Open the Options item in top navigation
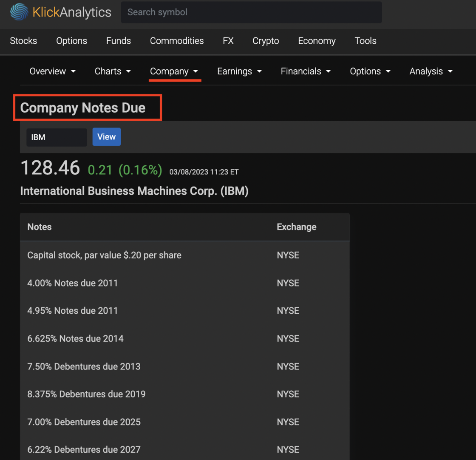The width and height of the screenshot is (476, 460). 71,41
